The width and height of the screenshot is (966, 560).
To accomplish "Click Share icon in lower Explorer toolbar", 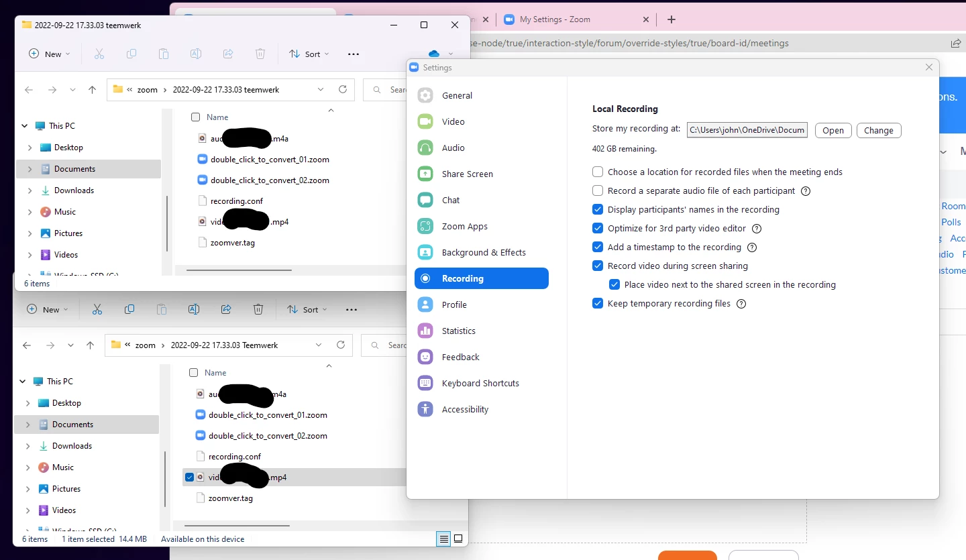I will tap(226, 309).
